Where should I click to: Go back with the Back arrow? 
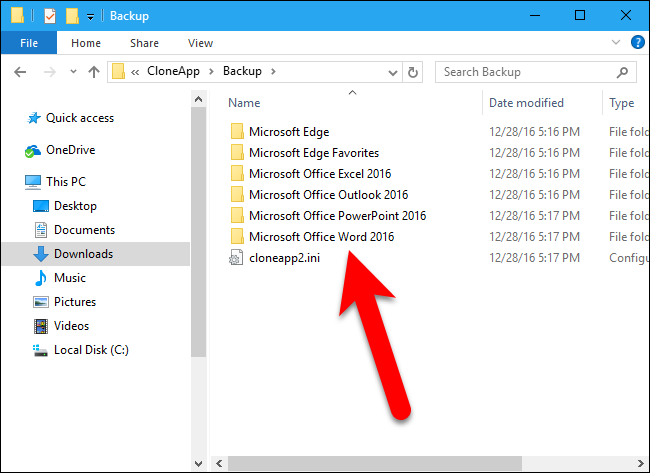pos(20,72)
